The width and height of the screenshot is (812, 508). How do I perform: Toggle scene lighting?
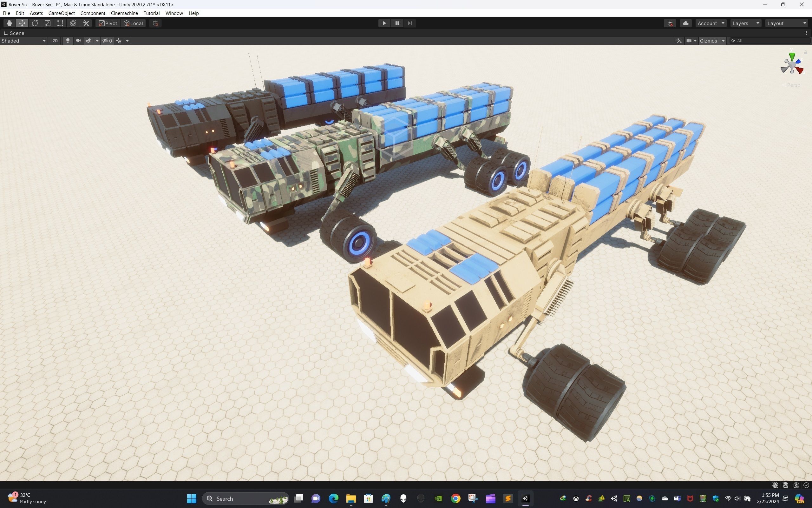tap(68, 41)
